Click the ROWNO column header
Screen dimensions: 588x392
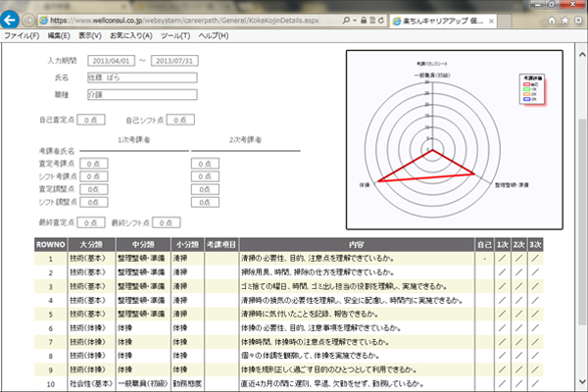click(51, 245)
